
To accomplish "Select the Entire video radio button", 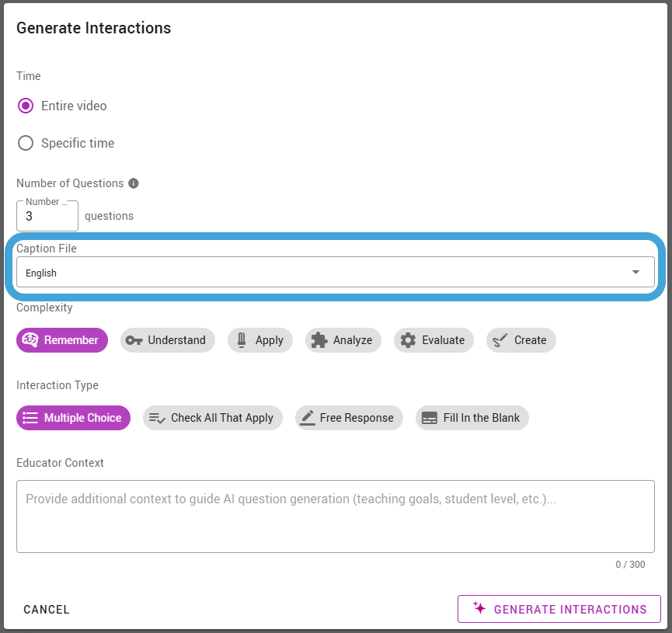I will [26, 106].
